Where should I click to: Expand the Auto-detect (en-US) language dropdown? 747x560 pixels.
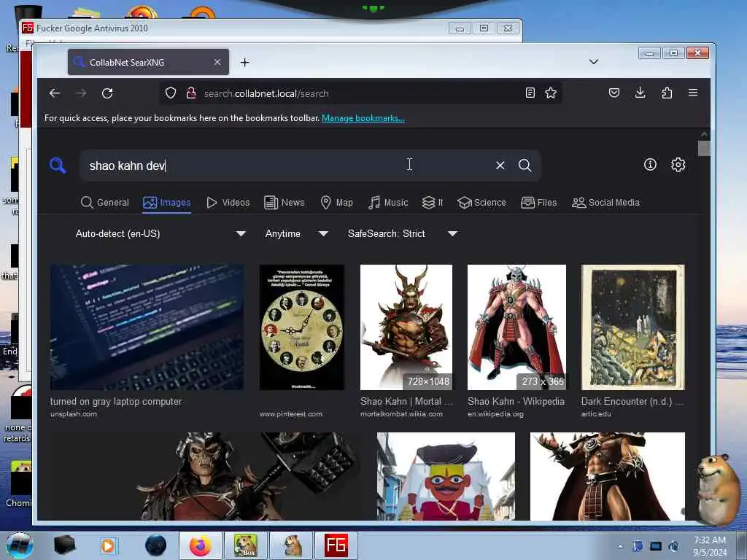click(x=160, y=233)
